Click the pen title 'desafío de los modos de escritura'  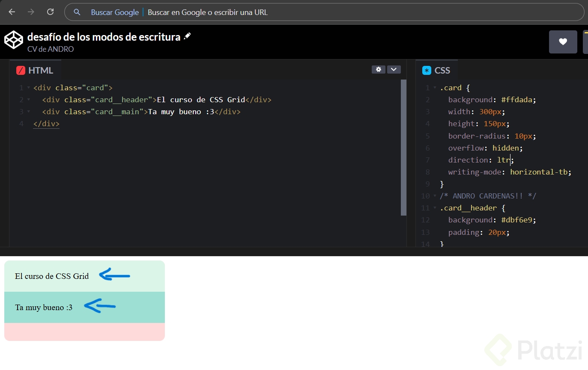coord(104,37)
